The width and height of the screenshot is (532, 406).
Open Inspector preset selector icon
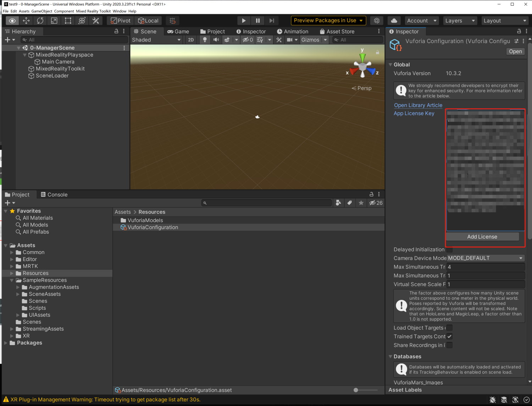[x=516, y=41]
